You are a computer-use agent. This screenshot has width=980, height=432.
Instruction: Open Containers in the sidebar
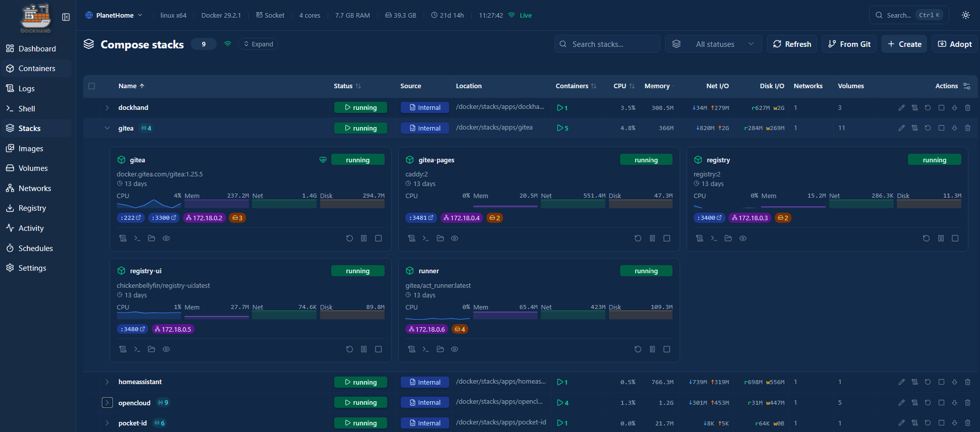pos(37,69)
